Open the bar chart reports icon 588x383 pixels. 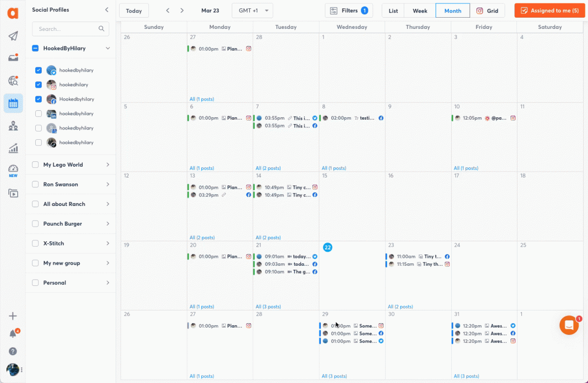[x=13, y=148]
